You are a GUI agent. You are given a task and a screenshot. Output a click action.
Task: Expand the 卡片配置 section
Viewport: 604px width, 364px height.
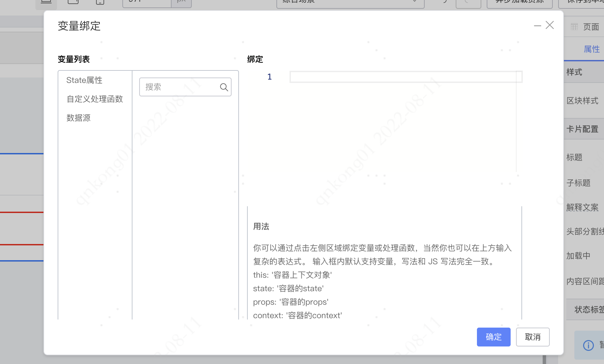point(584,129)
